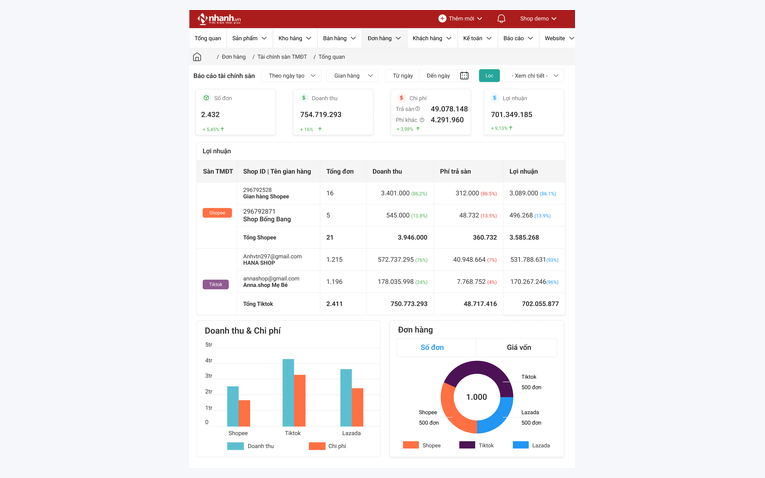Screen dimensions: 765x478
Task: Expand the Kho hàng menu
Action: point(295,38)
